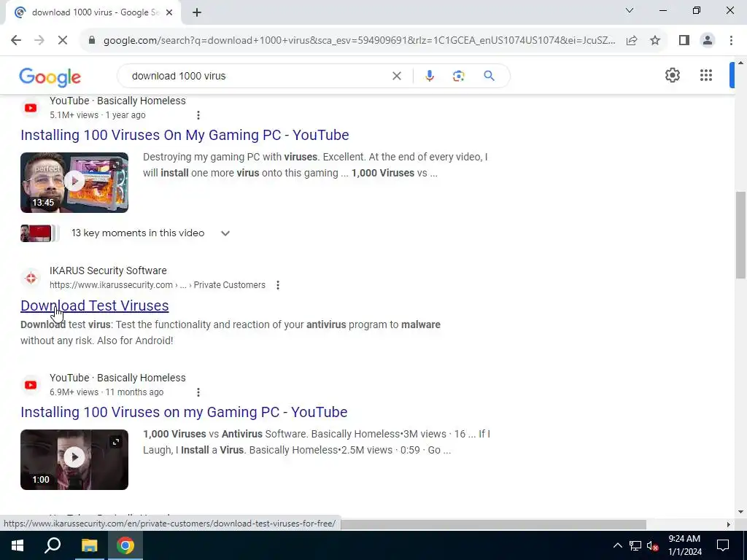Open the network status tray icon
Image resolution: width=747 pixels, height=560 pixels.
point(635,545)
